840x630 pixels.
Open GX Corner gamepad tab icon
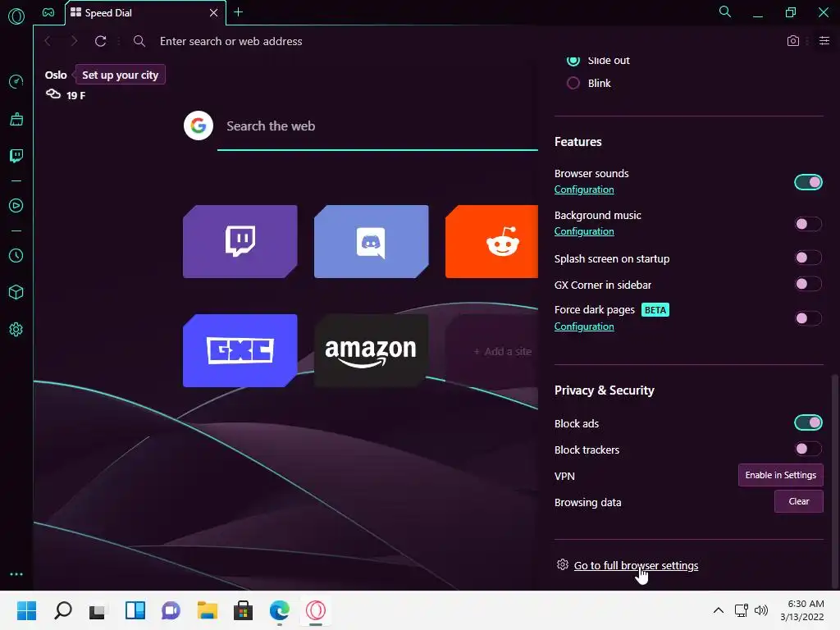click(48, 12)
